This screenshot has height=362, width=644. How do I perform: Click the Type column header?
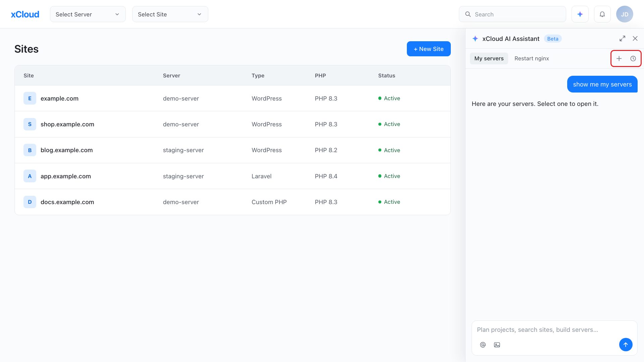[258, 75]
